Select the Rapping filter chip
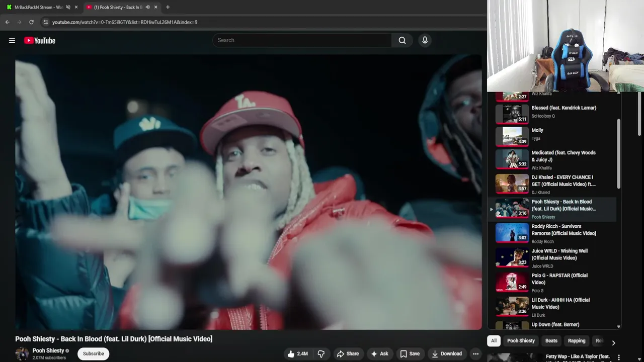 [577, 341]
